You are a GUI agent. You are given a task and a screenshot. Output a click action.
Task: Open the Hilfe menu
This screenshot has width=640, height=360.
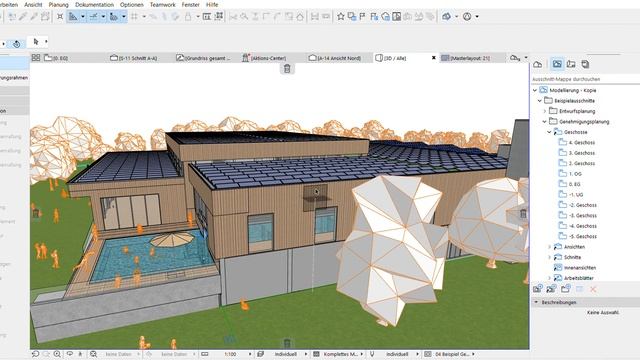(x=212, y=4)
